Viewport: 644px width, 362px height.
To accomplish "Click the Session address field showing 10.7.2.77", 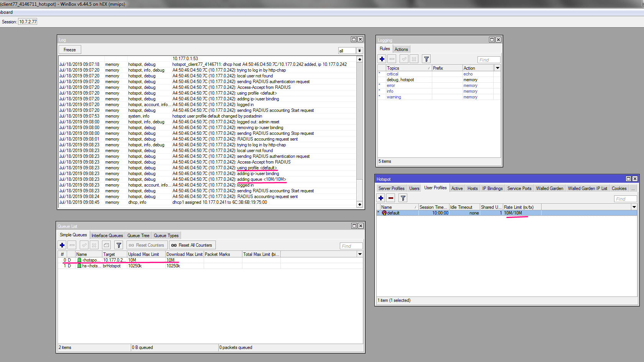I will [28, 22].
